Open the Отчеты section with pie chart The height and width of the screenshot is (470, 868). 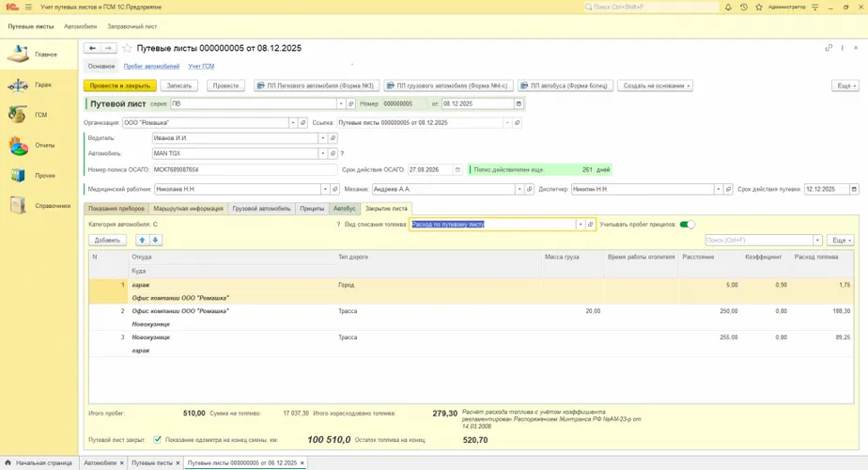coord(19,146)
